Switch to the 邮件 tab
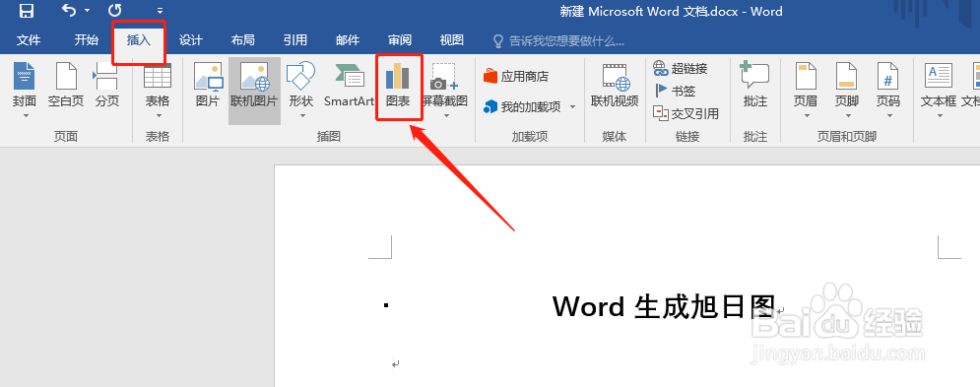Image resolution: width=980 pixels, height=387 pixels. tap(348, 40)
